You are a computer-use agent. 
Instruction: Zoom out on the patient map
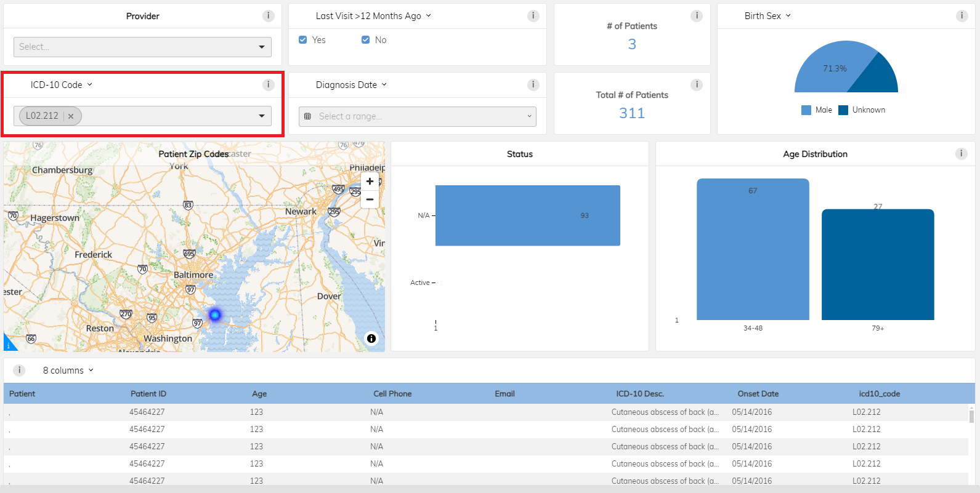click(x=370, y=199)
